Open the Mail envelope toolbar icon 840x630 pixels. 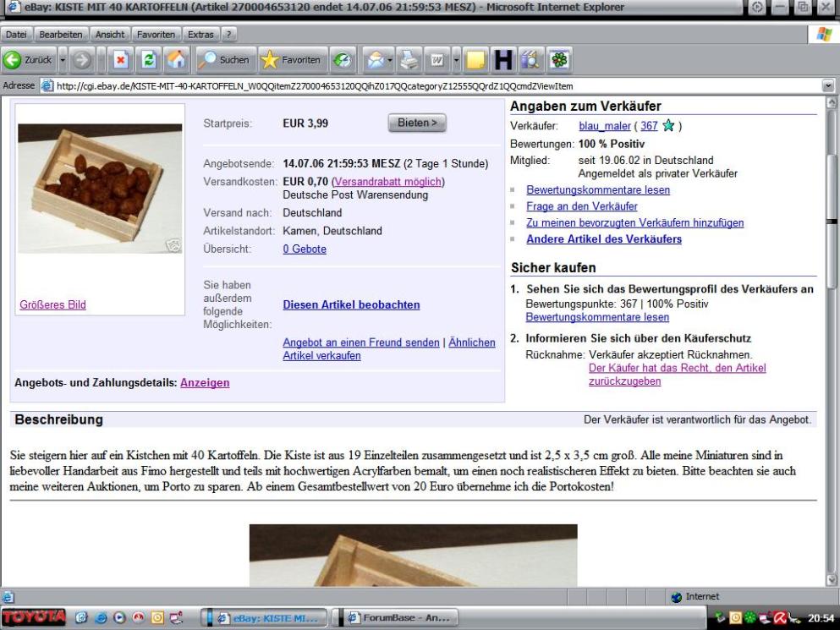point(376,60)
